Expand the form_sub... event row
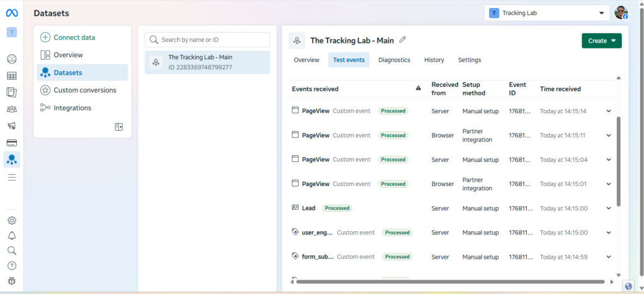 point(609,257)
